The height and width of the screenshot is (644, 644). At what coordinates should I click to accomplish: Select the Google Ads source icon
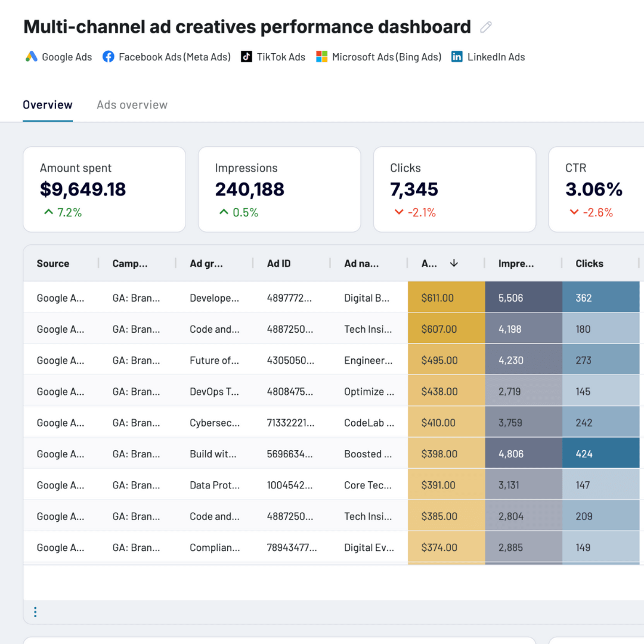pyautogui.click(x=31, y=57)
